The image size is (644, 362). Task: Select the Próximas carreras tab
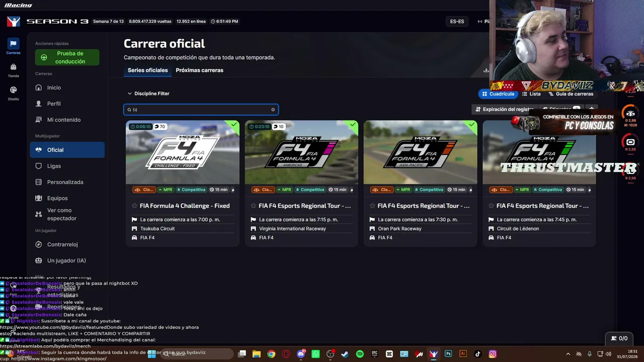[199, 70]
